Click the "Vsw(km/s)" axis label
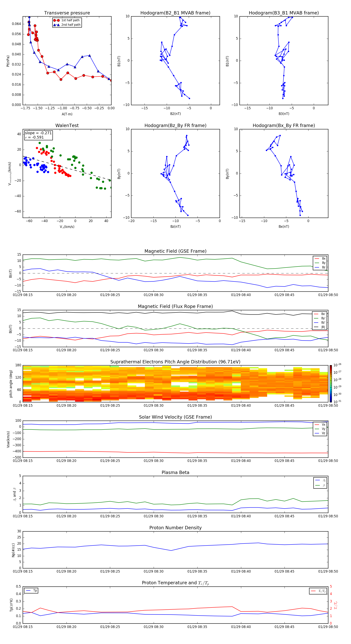The width and height of the screenshot is (351, 644). point(8,439)
